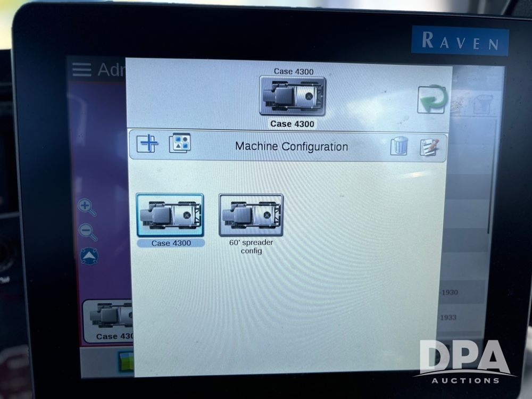Select the Case 4300 configuration tile

click(170, 215)
